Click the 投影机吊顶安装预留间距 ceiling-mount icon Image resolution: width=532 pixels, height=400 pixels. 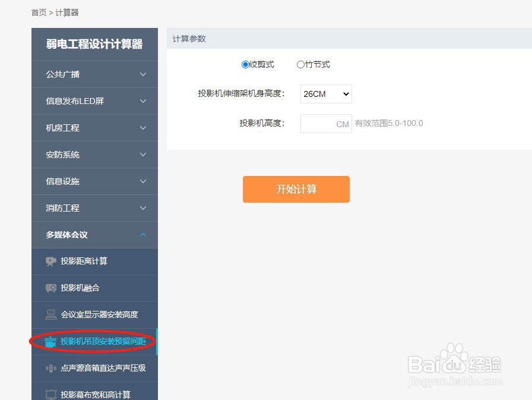point(50,342)
